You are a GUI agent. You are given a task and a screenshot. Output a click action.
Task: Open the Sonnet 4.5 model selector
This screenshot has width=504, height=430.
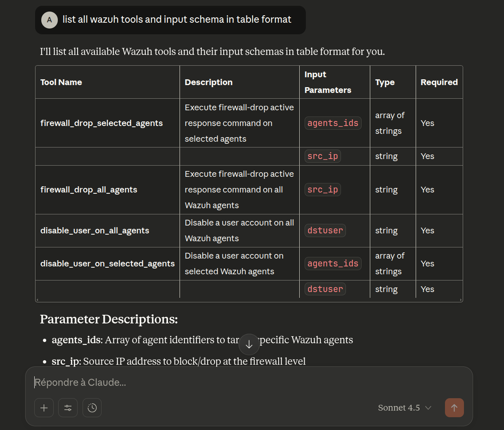coord(405,408)
